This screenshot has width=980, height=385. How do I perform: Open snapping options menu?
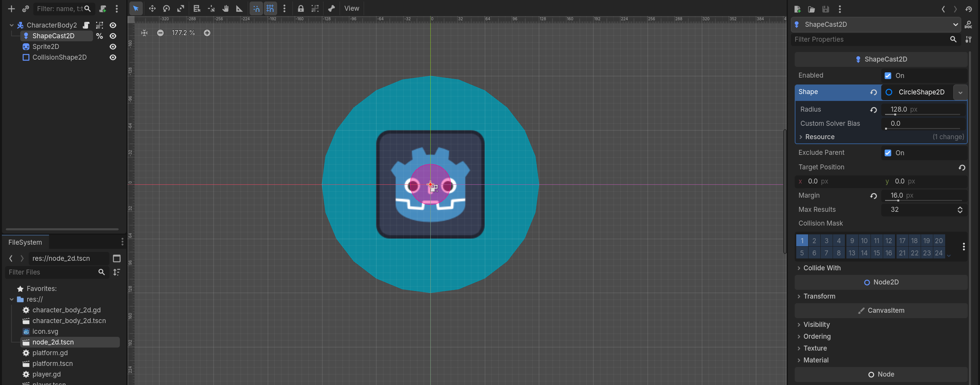(284, 8)
